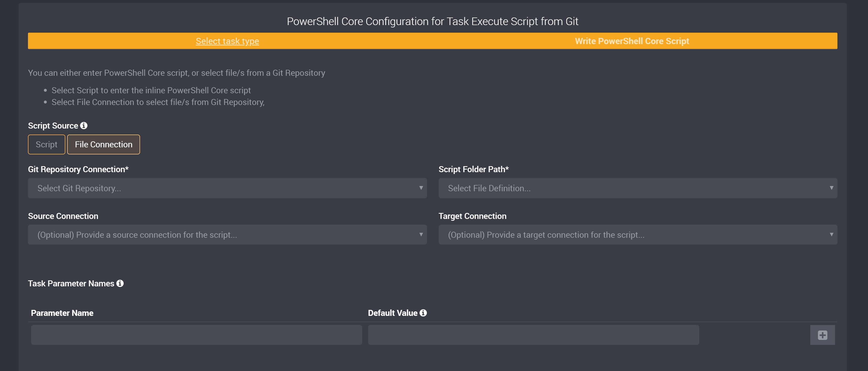This screenshot has height=371, width=868.
Task: Focus the Parameter Name input field
Action: [196, 335]
